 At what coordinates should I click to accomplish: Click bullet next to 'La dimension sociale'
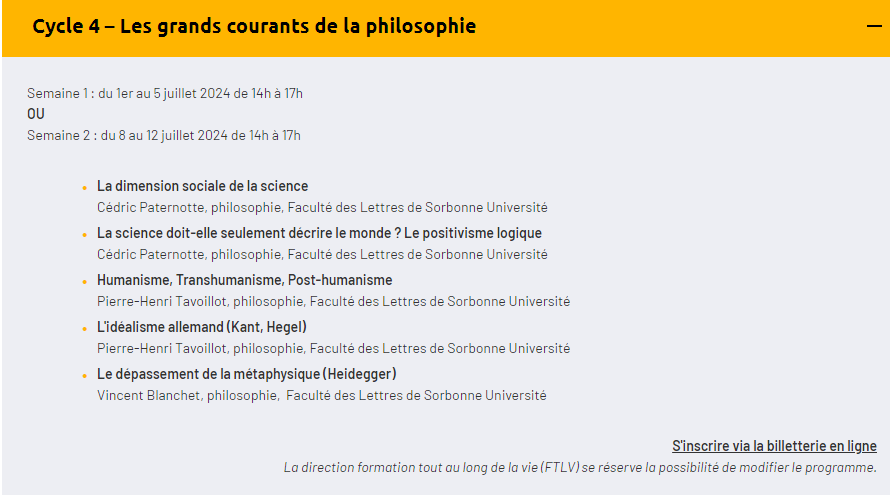pos(84,188)
